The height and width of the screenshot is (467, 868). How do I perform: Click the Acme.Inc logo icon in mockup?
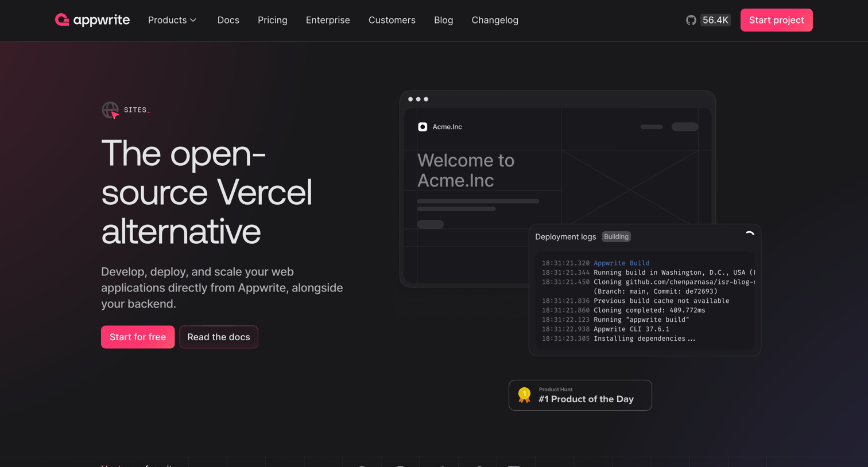(423, 127)
